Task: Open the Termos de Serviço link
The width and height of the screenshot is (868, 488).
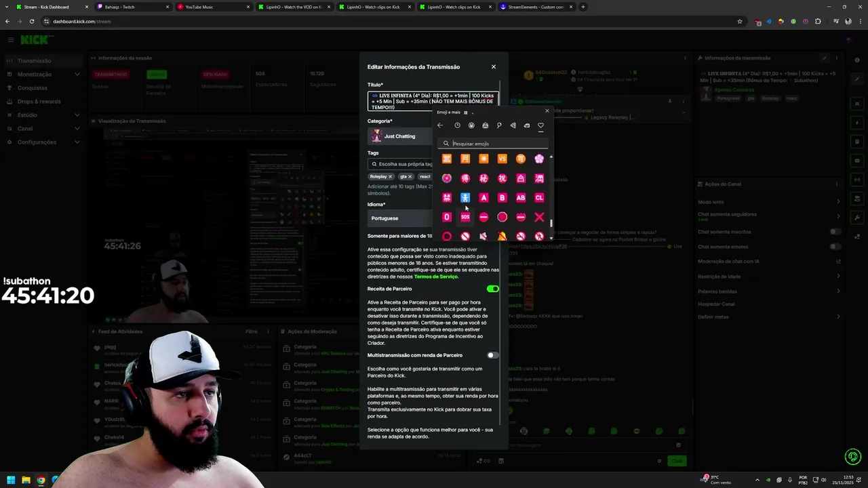Action: coord(436,277)
